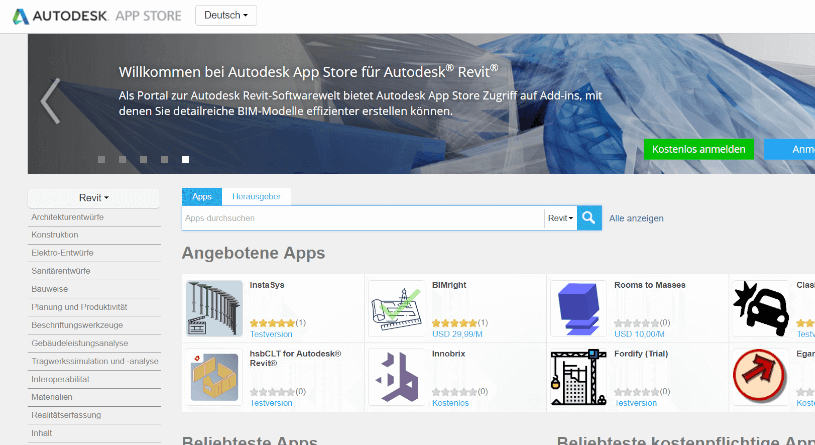The width and height of the screenshot is (815, 445).
Task: Click hsbCLT Testversion price link
Action: [x=271, y=403]
